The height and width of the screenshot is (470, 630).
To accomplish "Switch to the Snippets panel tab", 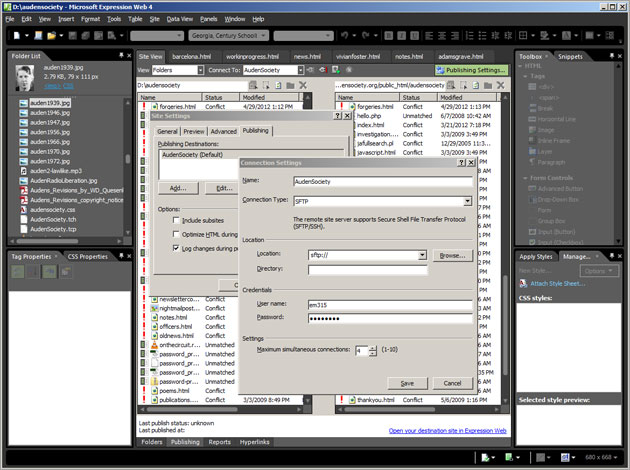I will point(570,57).
